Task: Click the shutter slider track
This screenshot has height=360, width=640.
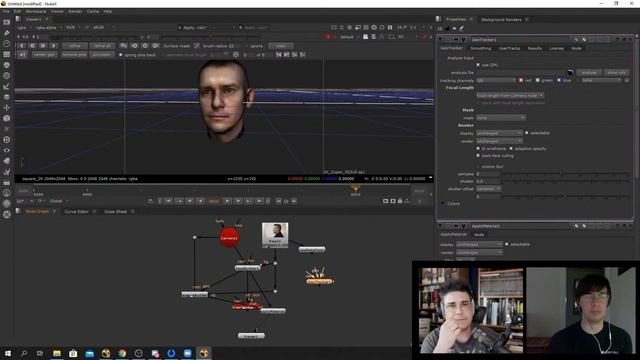Action: 565,181
